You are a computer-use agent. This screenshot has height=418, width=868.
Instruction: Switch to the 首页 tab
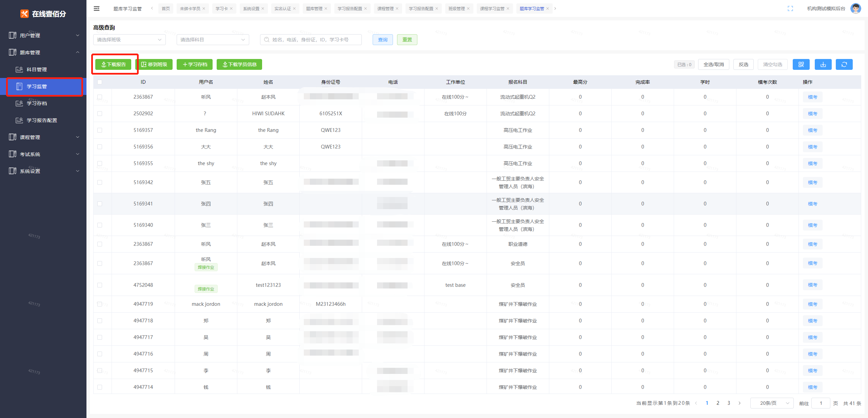tap(166, 9)
